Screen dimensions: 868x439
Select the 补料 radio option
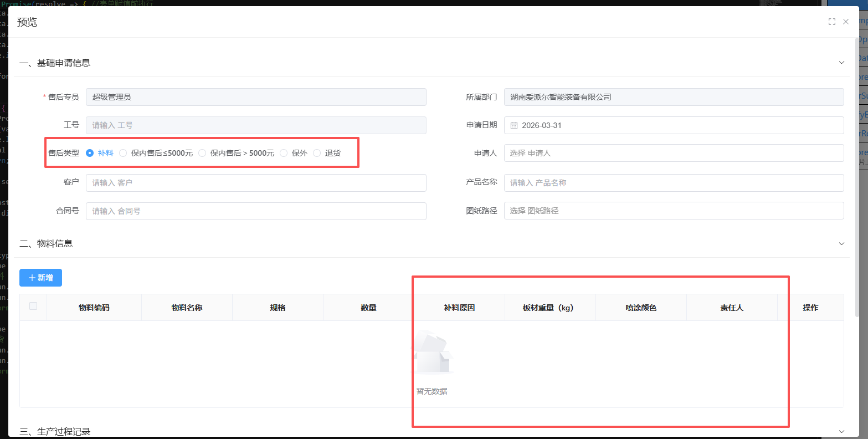click(x=90, y=153)
